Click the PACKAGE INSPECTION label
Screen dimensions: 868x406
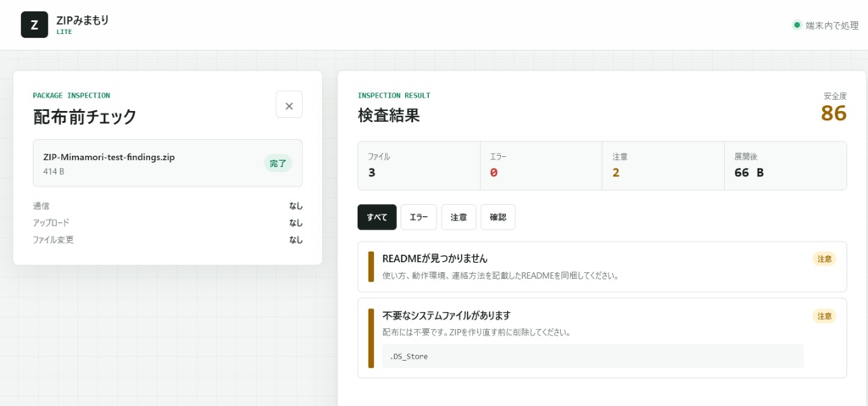pyautogui.click(x=71, y=95)
